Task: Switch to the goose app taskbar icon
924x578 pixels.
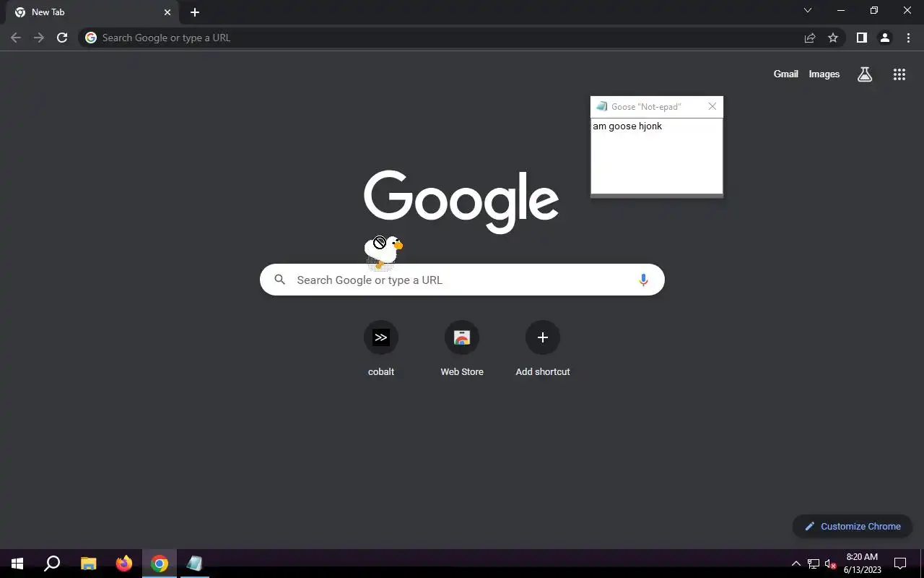Action: (194, 564)
